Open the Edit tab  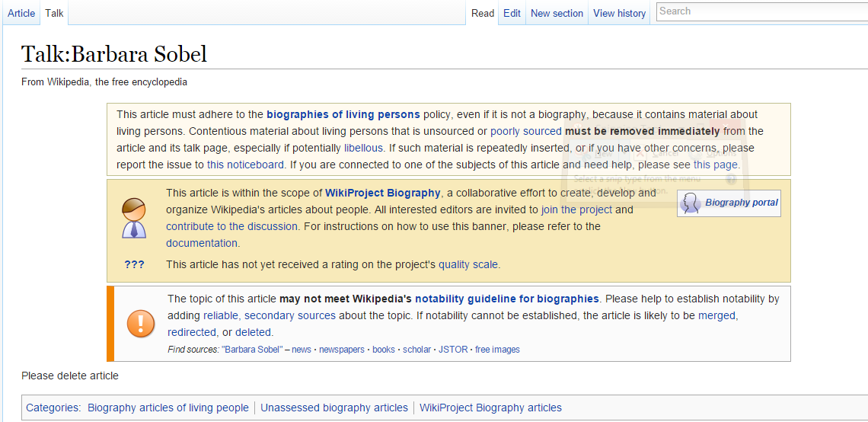pyautogui.click(x=512, y=13)
